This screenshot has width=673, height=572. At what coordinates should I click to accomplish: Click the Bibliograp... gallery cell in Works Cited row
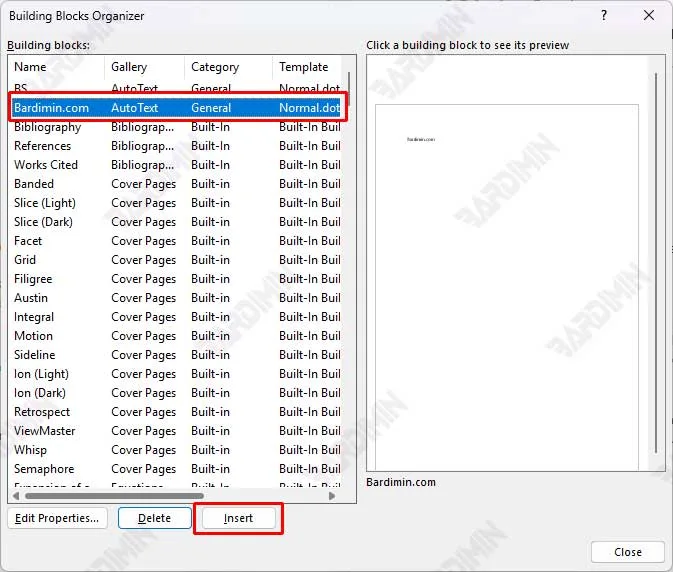pos(142,165)
